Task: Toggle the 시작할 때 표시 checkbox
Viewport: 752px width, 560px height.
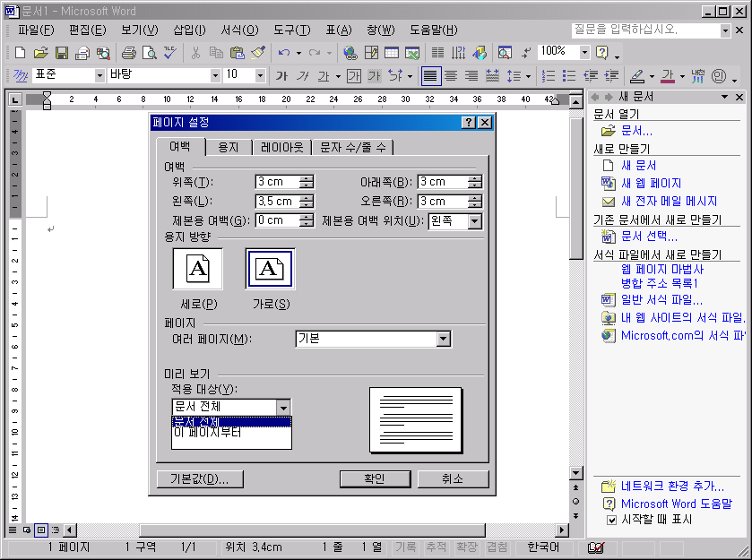Action: pos(611,520)
